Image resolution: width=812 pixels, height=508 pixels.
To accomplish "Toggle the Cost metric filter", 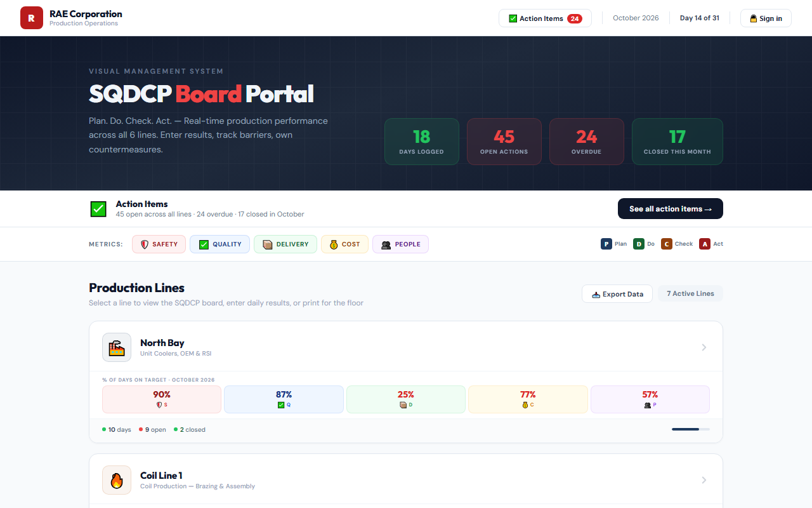I will tap(344, 244).
